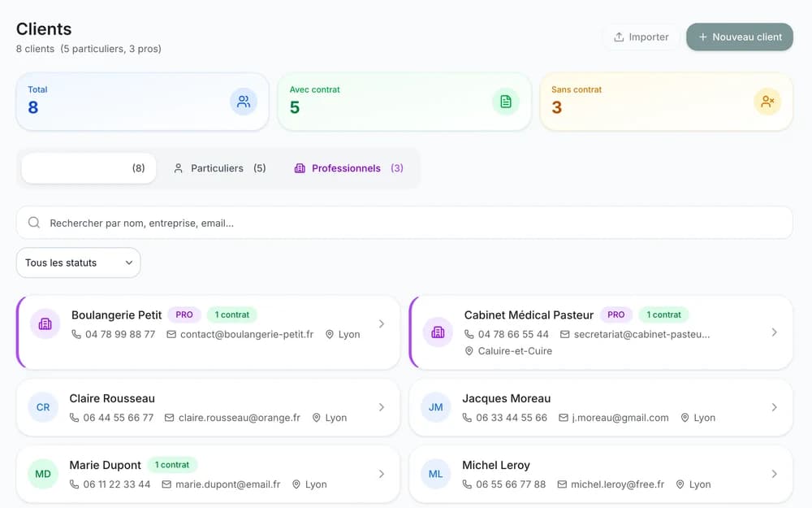The width and height of the screenshot is (812, 508).
Task: Click the building icon on Professionnels tab
Action: pyautogui.click(x=300, y=168)
